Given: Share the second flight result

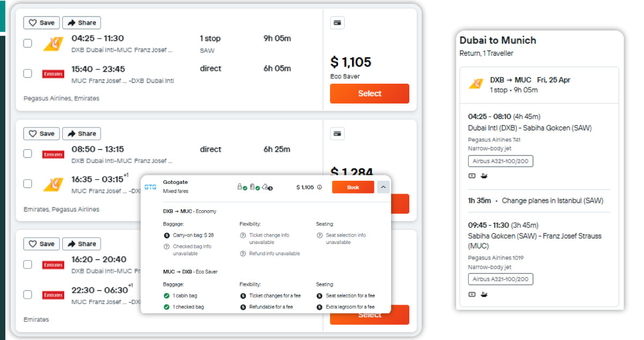Looking at the screenshot, I should pos(81,134).
